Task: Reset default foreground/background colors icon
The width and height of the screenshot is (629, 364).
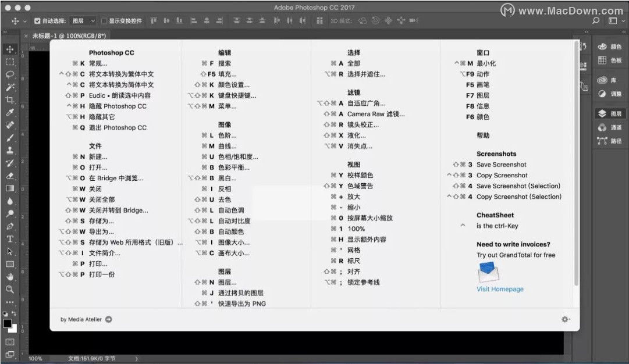Action: 5,313
